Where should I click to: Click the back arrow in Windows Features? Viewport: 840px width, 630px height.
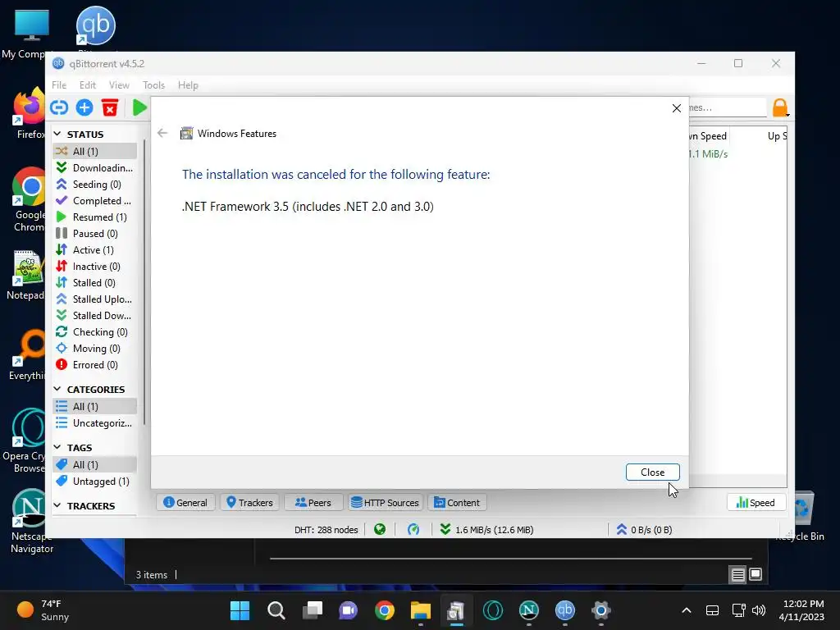pyautogui.click(x=162, y=133)
